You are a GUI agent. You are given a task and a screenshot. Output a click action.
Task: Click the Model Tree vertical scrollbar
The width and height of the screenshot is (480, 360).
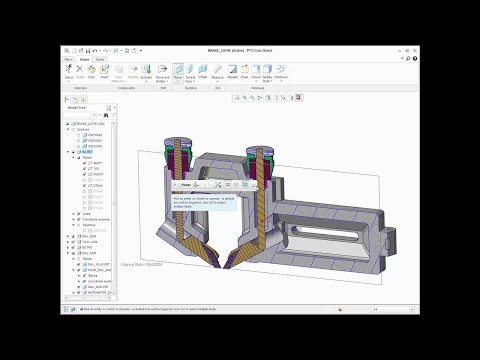coord(114,208)
